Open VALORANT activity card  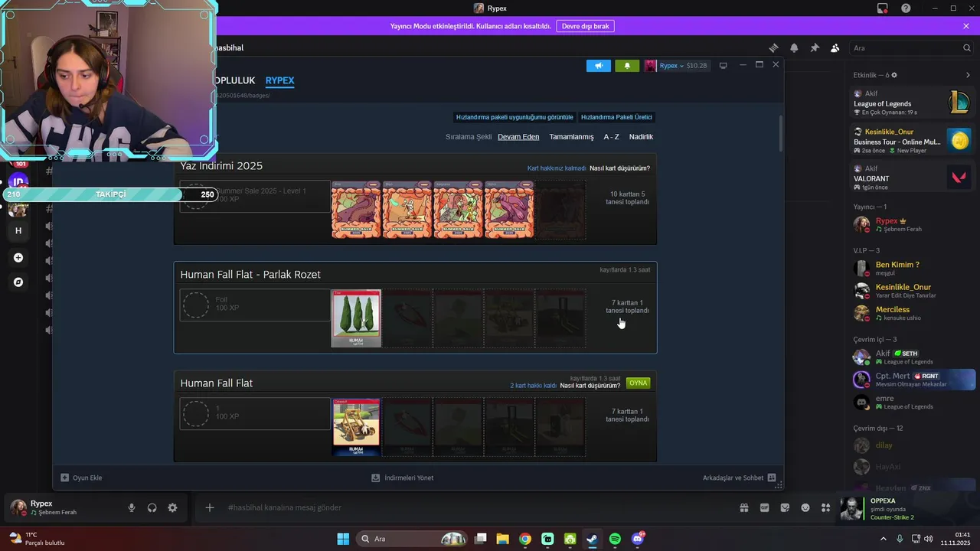pos(913,177)
